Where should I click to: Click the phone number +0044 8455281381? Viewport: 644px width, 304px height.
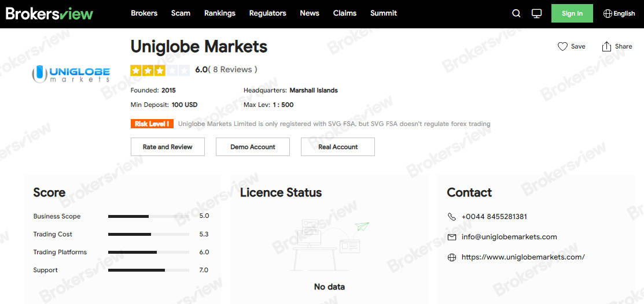tap(494, 217)
